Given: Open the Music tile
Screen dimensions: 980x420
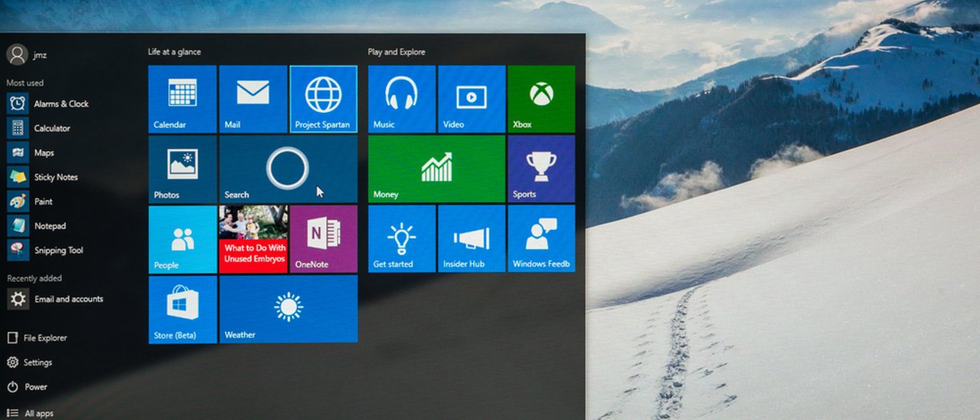Looking at the screenshot, I should [x=402, y=99].
